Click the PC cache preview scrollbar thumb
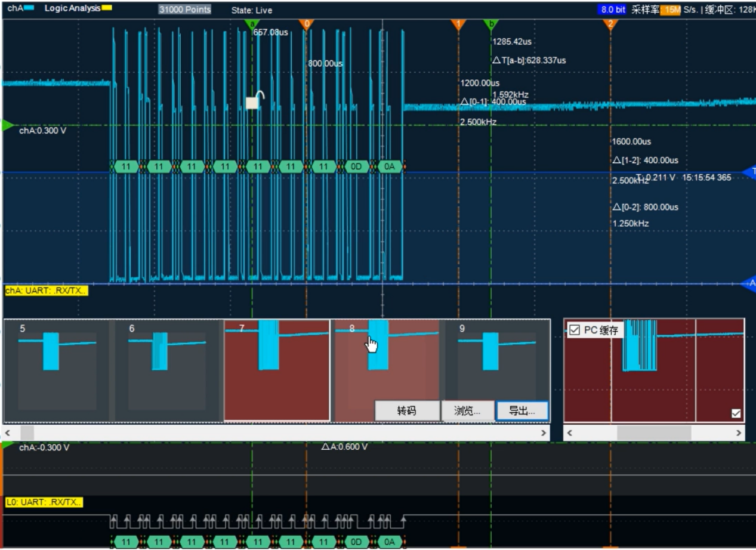The image size is (756, 550). 653,432
